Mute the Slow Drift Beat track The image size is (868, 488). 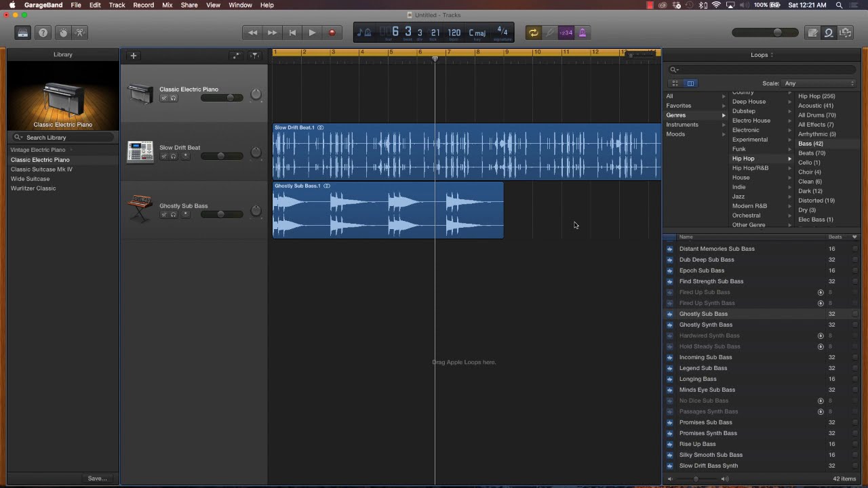click(163, 157)
